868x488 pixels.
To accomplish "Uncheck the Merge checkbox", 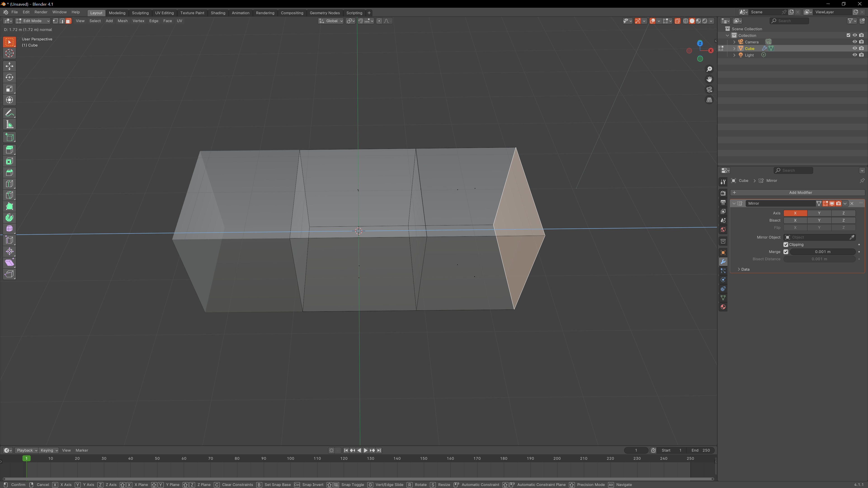I will [x=786, y=252].
